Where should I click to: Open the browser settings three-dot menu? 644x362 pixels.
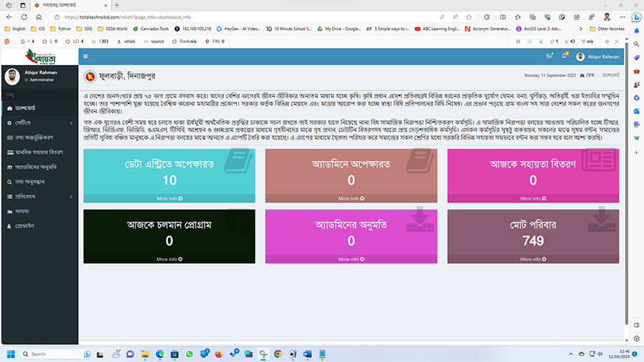[x=623, y=17]
